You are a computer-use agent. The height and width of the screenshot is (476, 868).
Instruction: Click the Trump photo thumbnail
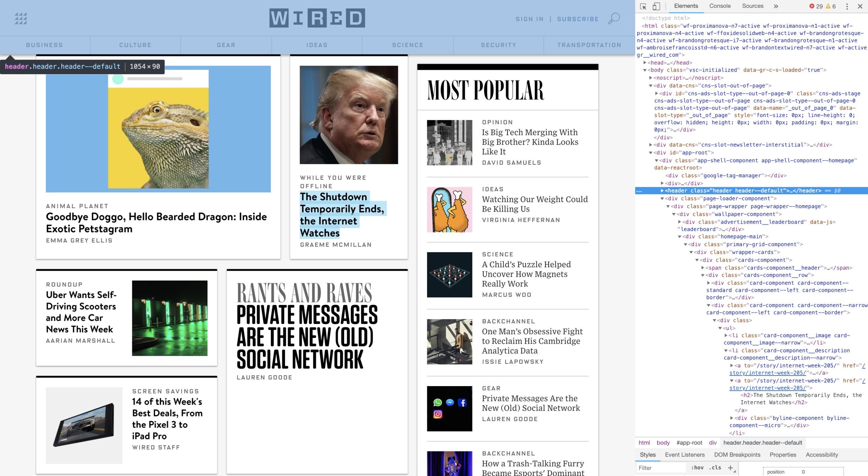pos(349,115)
